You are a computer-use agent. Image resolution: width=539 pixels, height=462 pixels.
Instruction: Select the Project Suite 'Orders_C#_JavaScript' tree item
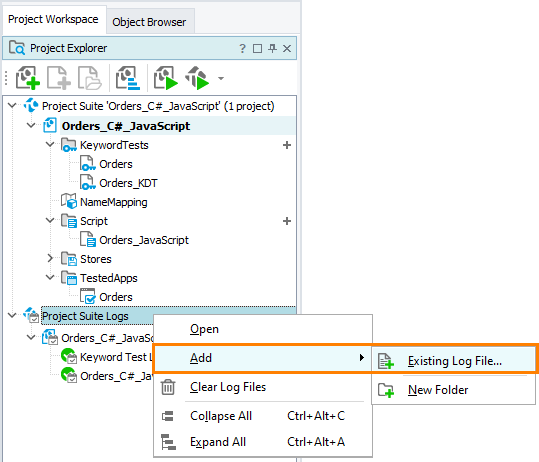coord(158,106)
